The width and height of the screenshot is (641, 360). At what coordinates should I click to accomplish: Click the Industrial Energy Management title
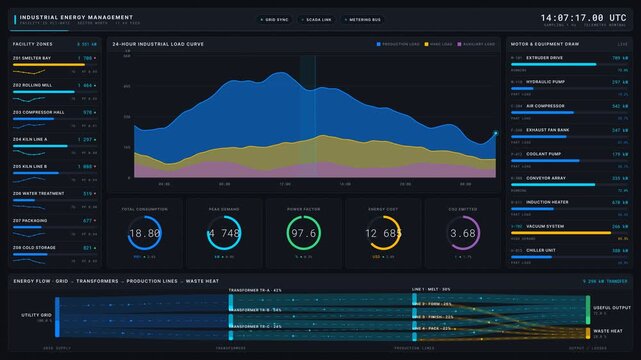click(x=76, y=18)
